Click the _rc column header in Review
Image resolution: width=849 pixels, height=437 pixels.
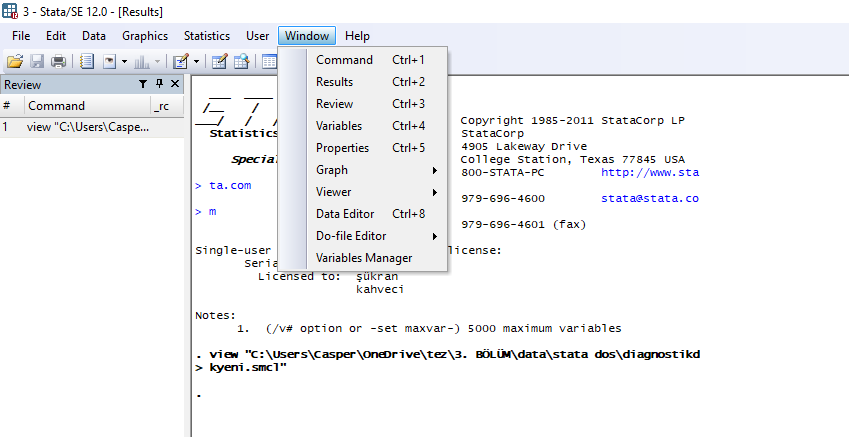(x=167, y=106)
